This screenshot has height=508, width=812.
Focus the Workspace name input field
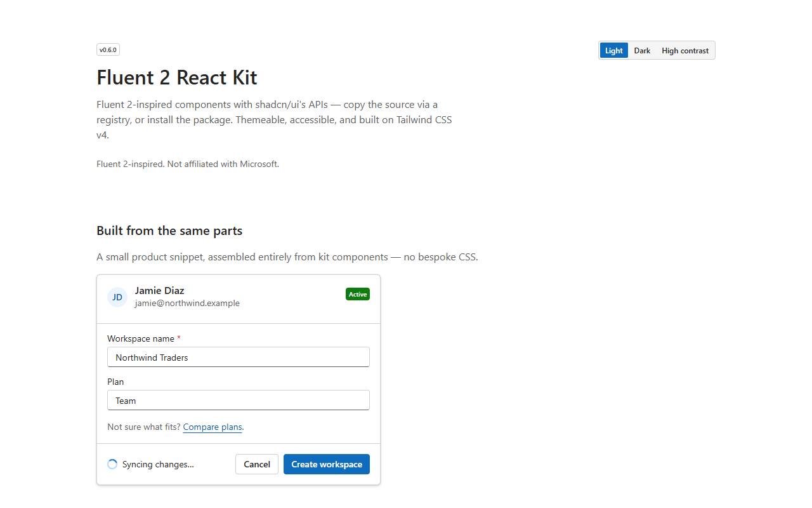(239, 357)
